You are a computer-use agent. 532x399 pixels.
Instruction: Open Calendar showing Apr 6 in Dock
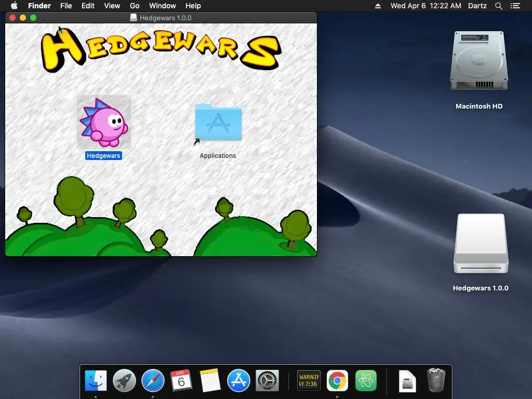(181, 381)
